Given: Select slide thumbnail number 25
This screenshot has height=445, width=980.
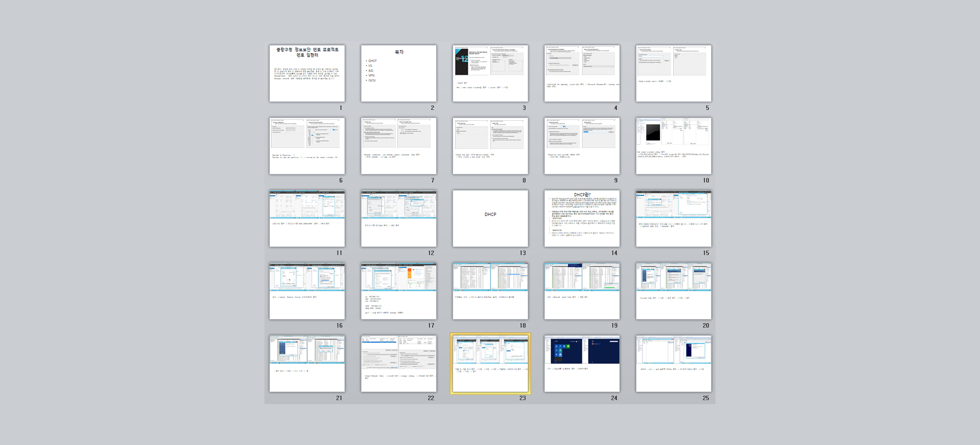Looking at the screenshot, I should 673,363.
